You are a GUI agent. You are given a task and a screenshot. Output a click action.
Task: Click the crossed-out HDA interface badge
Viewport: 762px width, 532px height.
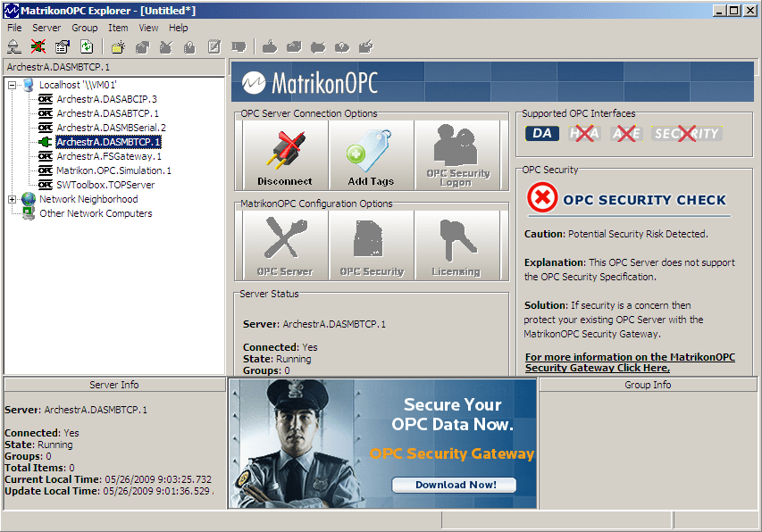pos(584,134)
